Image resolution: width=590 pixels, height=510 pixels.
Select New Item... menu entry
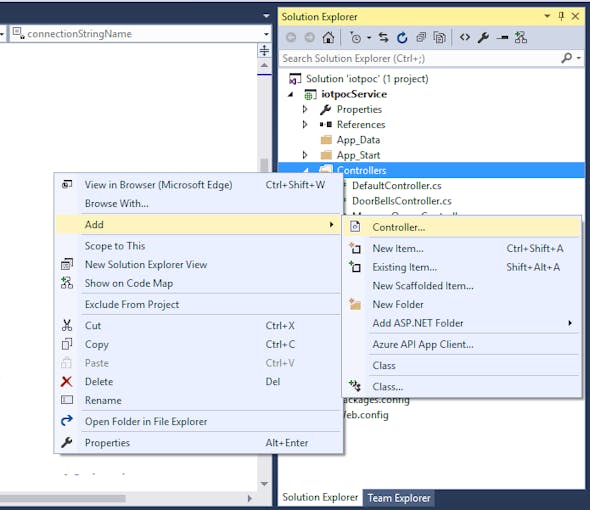point(462,248)
